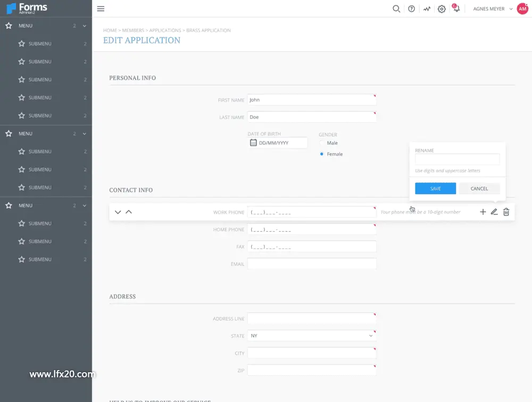Click the phone 10-digit number hint text
The image size is (532, 402).
420,212
